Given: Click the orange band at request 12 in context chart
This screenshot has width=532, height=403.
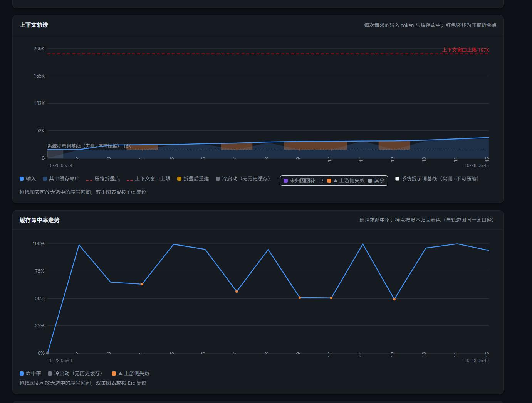Looking at the screenshot, I should tap(394, 145).
